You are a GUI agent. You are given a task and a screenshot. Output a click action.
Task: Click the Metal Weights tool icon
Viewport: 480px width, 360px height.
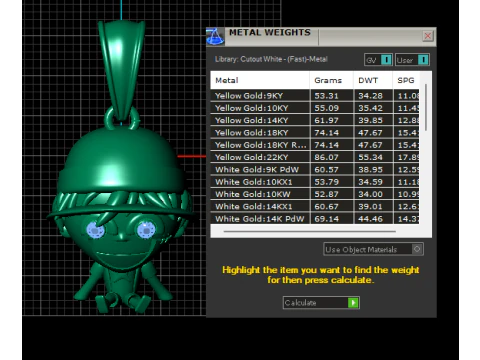pyautogui.click(x=215, y=36)
